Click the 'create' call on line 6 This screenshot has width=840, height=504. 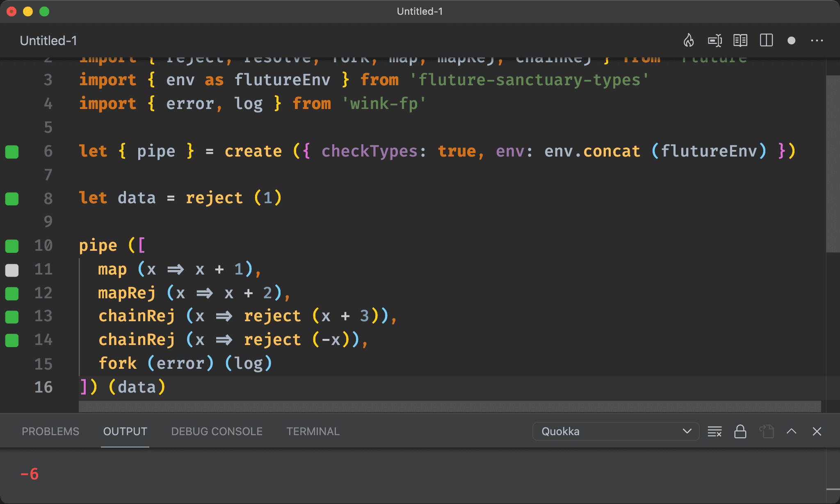click(x=253, y=151)
